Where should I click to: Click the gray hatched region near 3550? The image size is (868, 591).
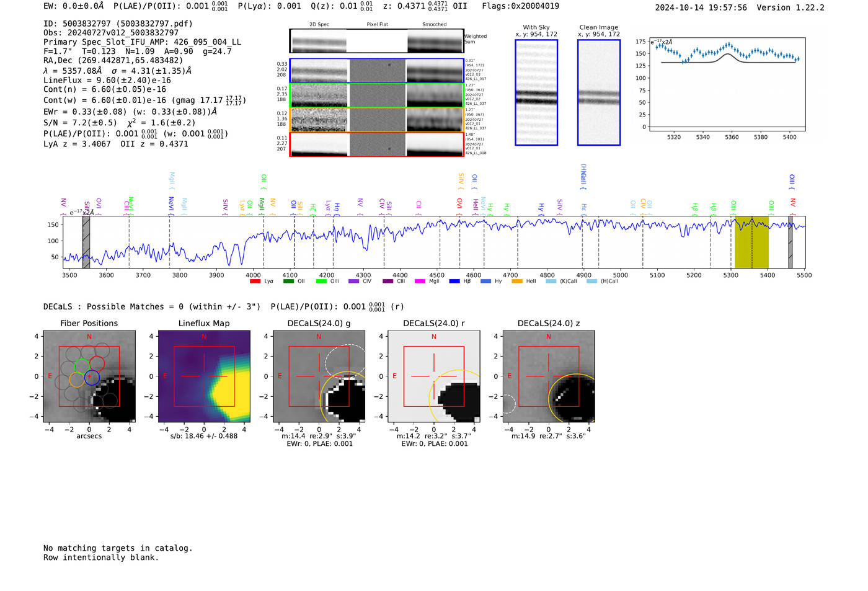pos(86,242)
